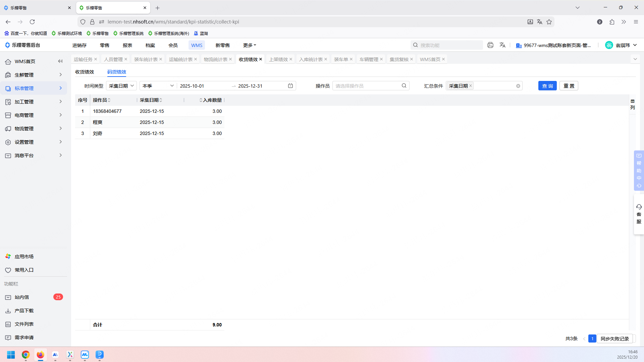644x362 pixels.
Task: Close the 收货绩效 tab
Action: point(261,59)
